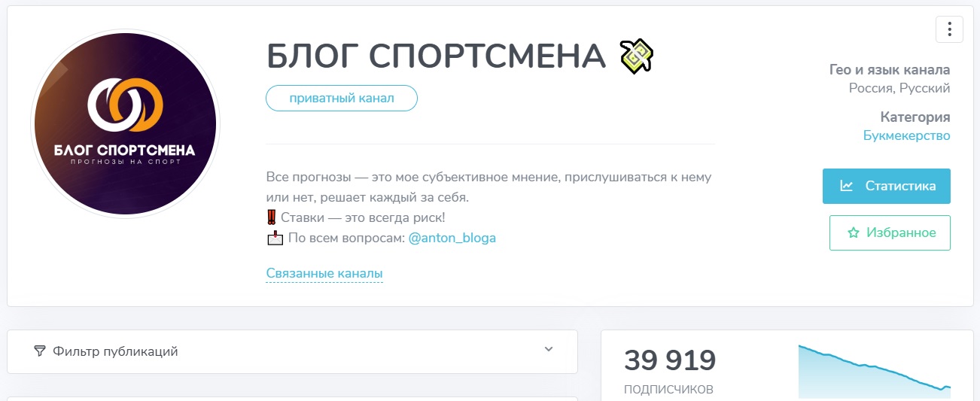980x401 pixels.
Task: Open the Фильтр публикаций dropdown panel
Action: 292,351
